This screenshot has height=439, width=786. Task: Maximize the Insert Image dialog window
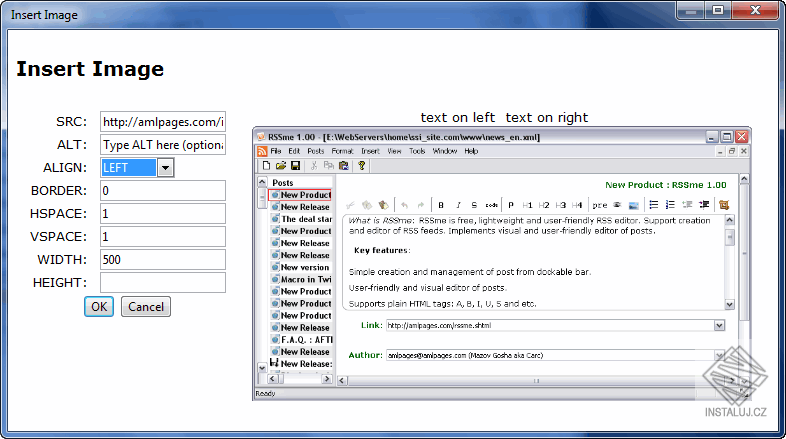pos(718,10)
